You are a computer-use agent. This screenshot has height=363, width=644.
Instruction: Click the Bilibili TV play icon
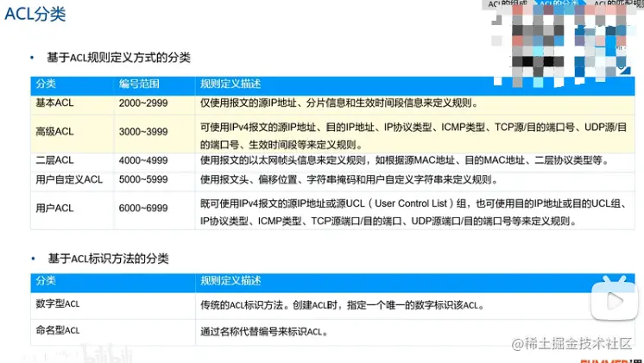[x=615, y=298]
